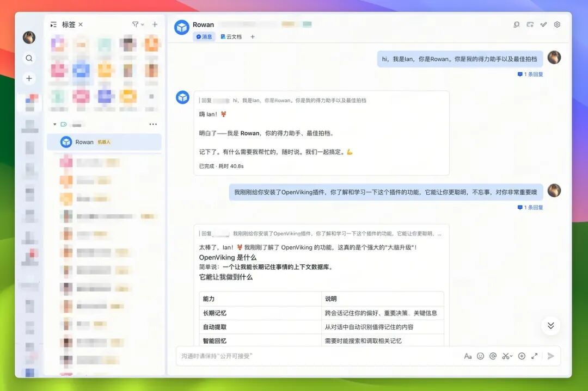The width and height of the screenshot is (588, 391).
Task: Click the circled plus icon in the input bar
Action: [522, 356]
